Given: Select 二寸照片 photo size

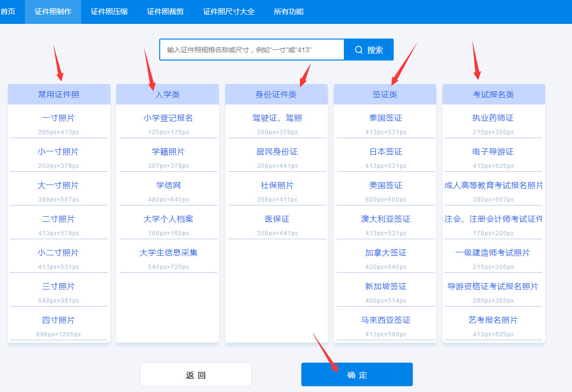Looking at the screenshot, I should [59, 219].
